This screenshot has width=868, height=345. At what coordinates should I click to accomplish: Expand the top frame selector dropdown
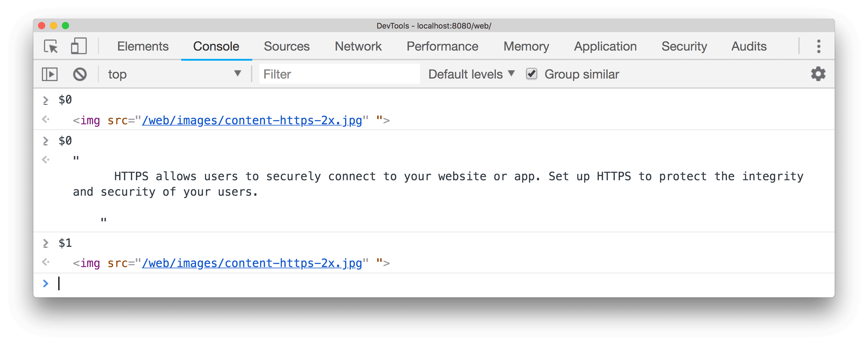tap(239, 74)
